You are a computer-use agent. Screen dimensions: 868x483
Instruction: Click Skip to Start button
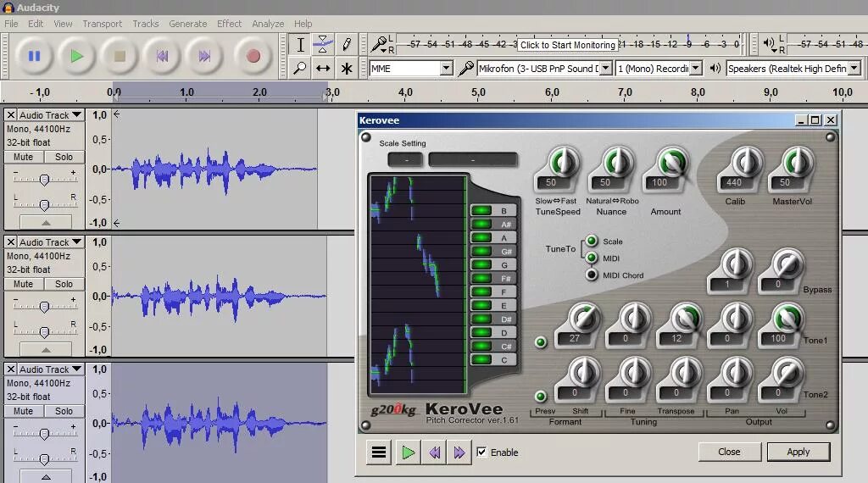[x=162, y=56]
